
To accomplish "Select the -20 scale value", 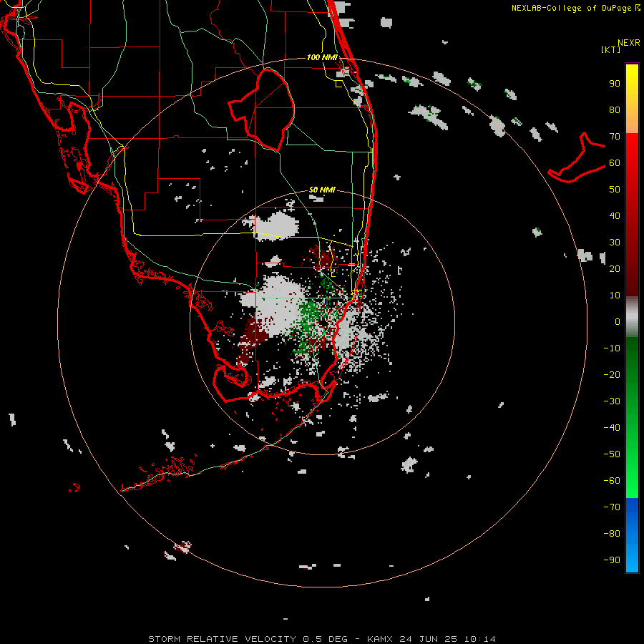I will [612, 375].
